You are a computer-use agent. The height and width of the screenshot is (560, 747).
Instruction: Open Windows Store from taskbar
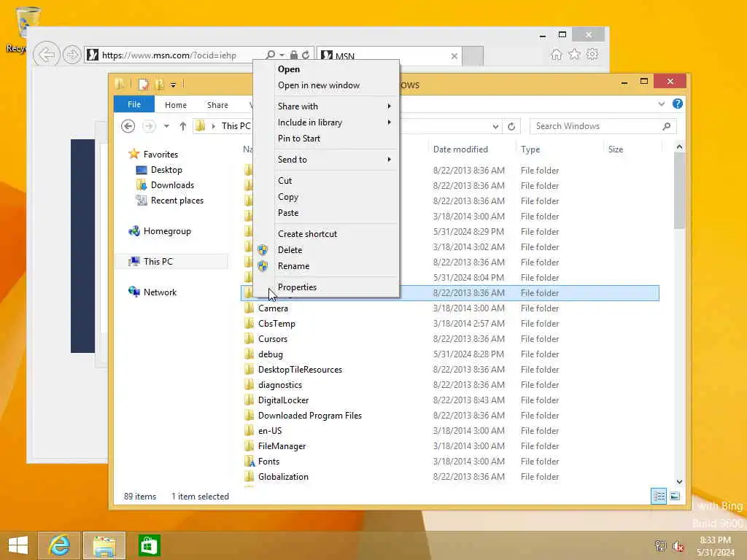pyautogui.click(x=149, y=545)
